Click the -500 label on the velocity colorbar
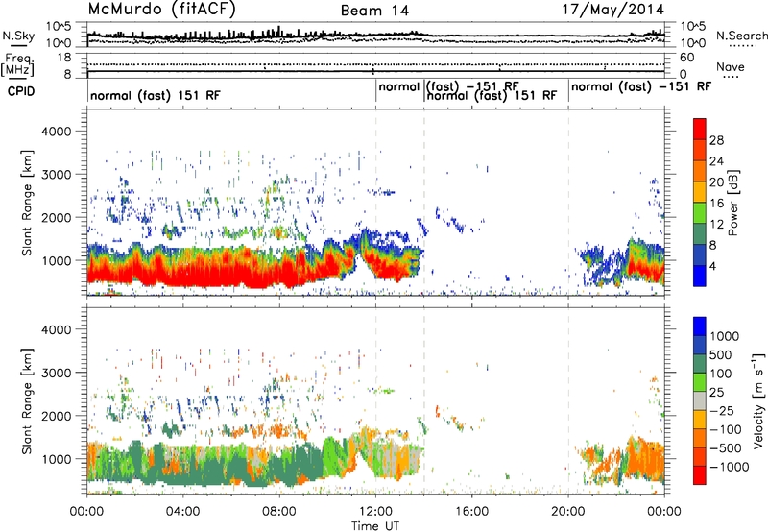 [x=726, y=447]
